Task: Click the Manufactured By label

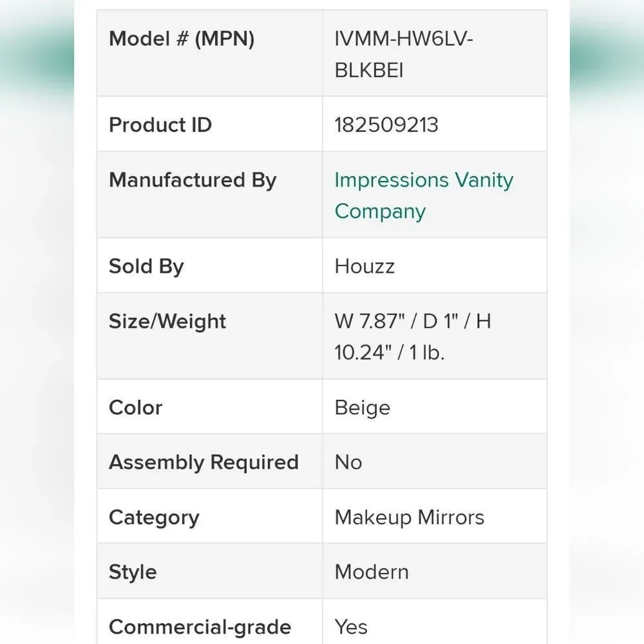Action: coord(193,180)
